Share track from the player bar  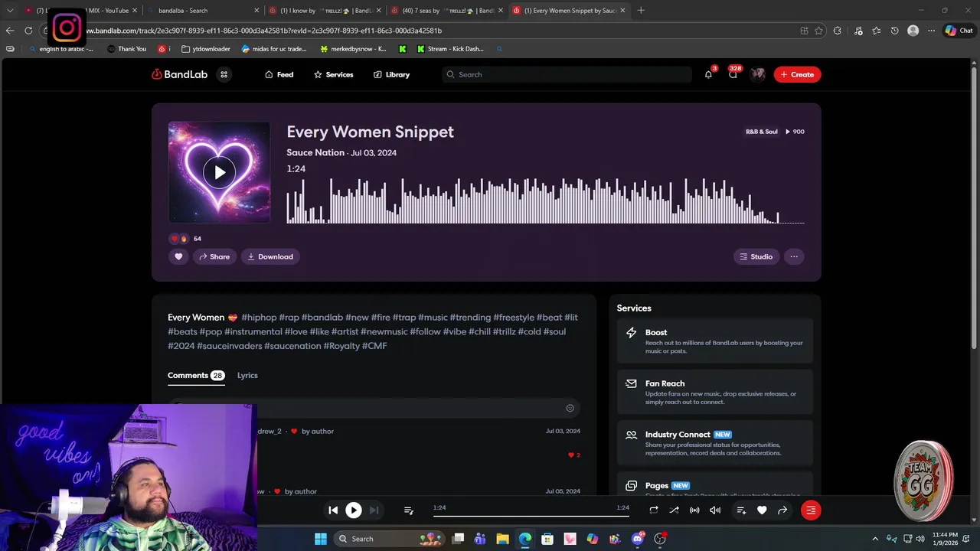tap(782, 510)
